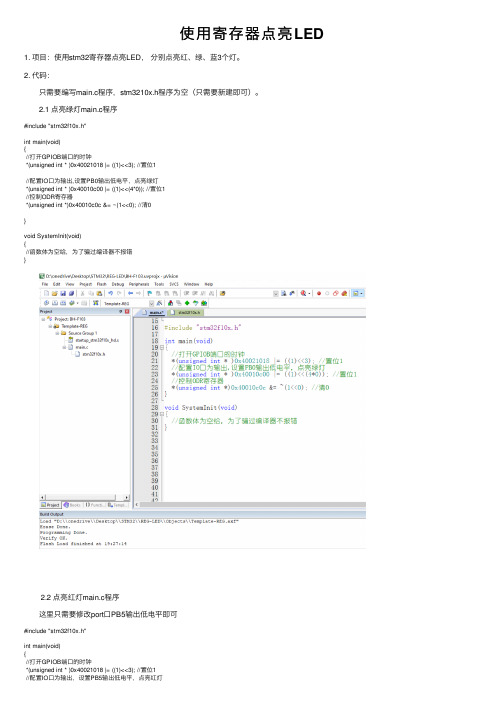504x713 pixels.
Task: Click the Start Debug Session magnifier icon
Action: (303, 293)
